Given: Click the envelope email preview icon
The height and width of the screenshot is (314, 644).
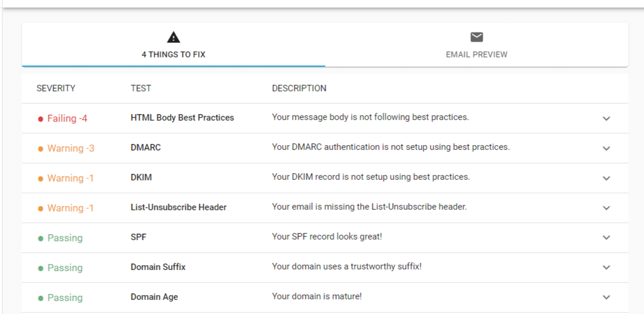Looking at the screenshot, I should pos(476,37).
